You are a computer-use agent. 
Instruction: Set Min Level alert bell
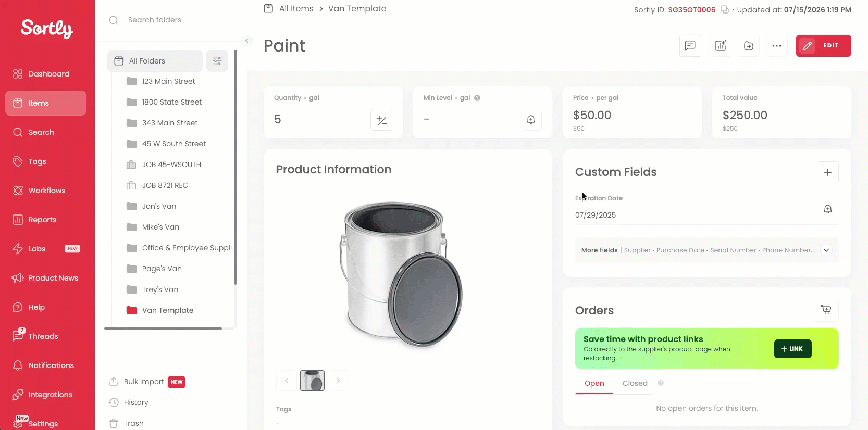(531, 120)
